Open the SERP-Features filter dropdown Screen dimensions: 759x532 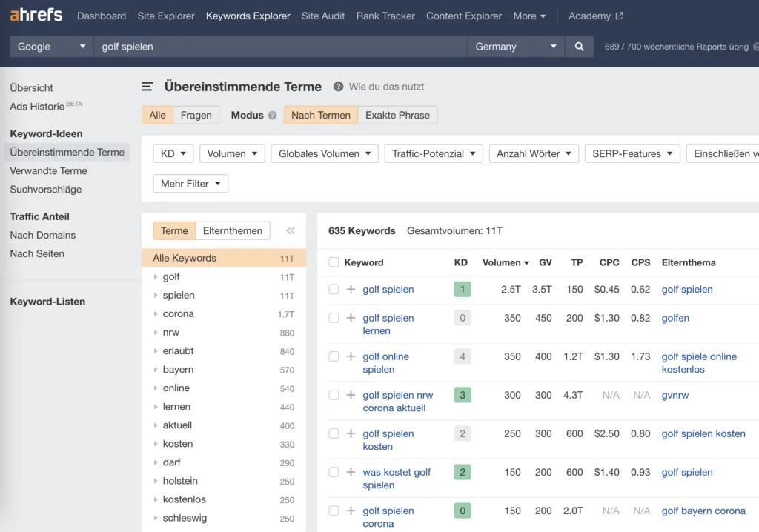click(x=632, y=153)
